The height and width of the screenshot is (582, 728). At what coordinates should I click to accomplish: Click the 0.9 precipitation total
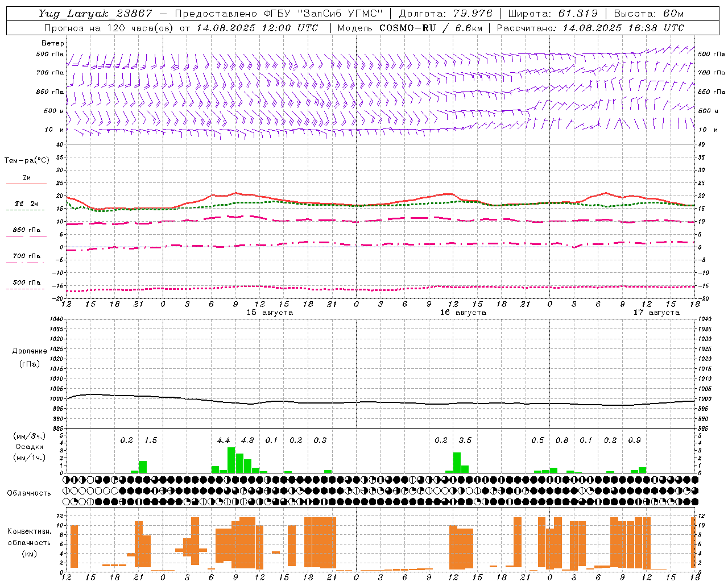tap(634, 440)
